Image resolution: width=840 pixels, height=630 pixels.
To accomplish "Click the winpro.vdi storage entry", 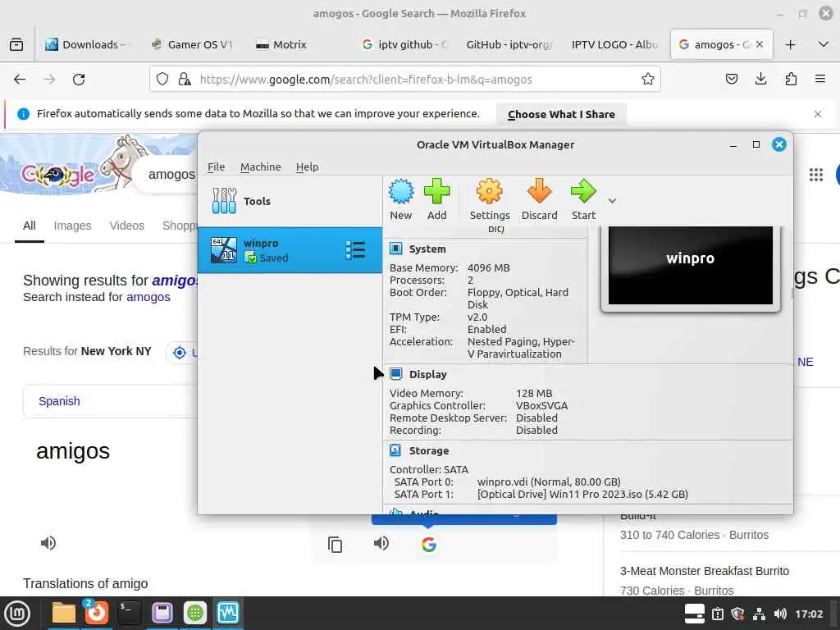I will tap(549, 482).
